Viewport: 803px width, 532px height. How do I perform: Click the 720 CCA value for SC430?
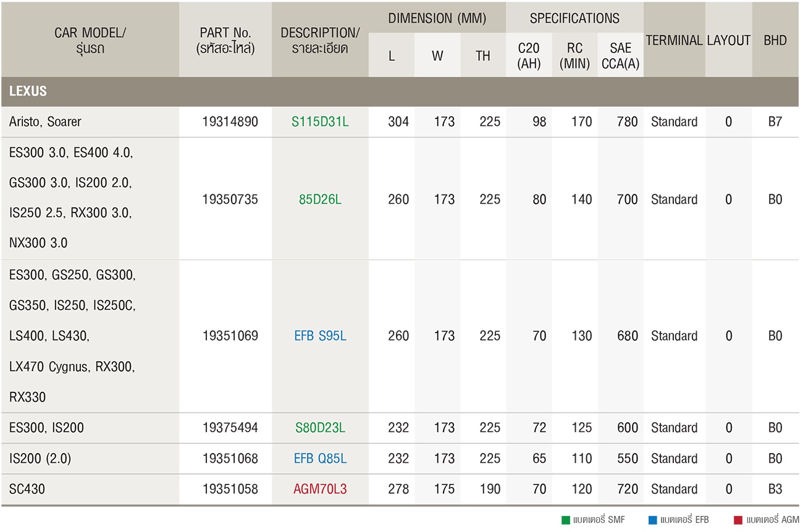coord(628,489)
